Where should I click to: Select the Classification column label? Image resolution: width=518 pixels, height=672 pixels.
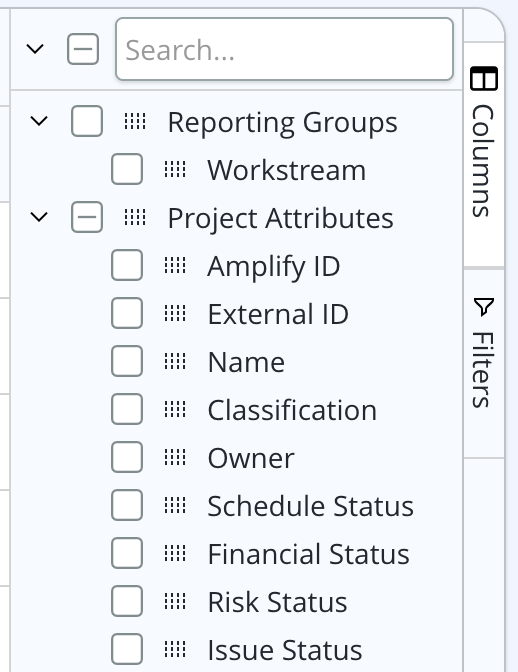(x=292, y=410)
